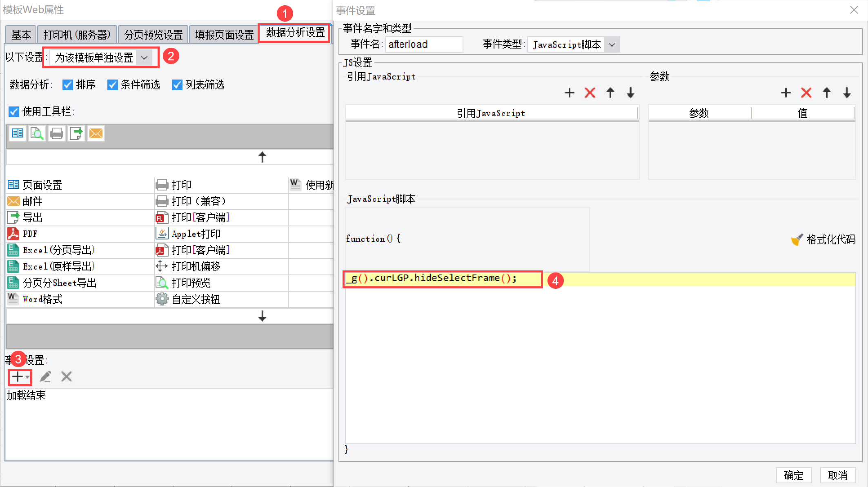This screenshot has height=487, width=868.
Task: Delete selected parameter with red X
Action: (x=806, y=93)
